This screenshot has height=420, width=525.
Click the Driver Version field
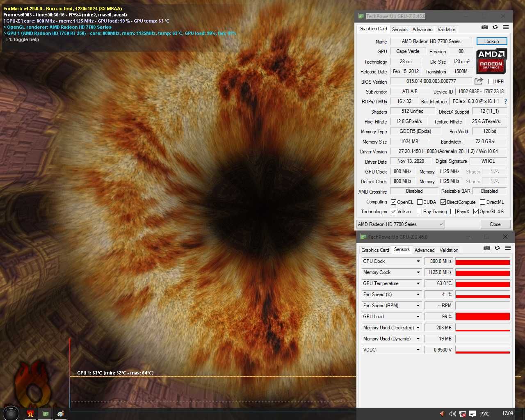click(448, 151)
